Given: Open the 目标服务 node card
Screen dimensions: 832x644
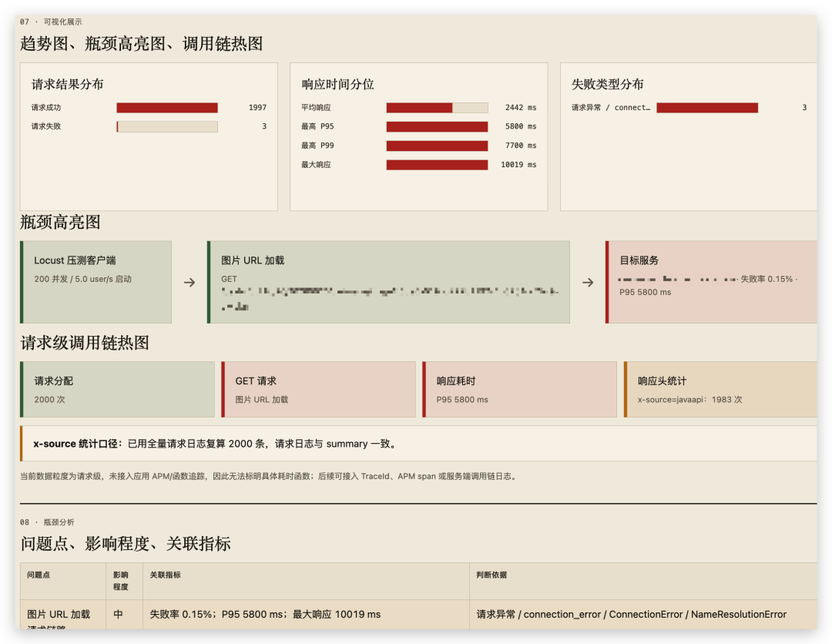Looking at the screenshot, I should click(x=711, y=282).
